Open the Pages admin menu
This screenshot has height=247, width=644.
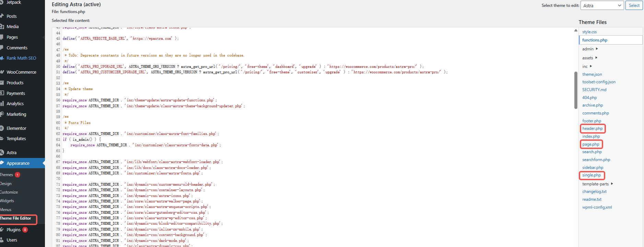click(12, 37)
